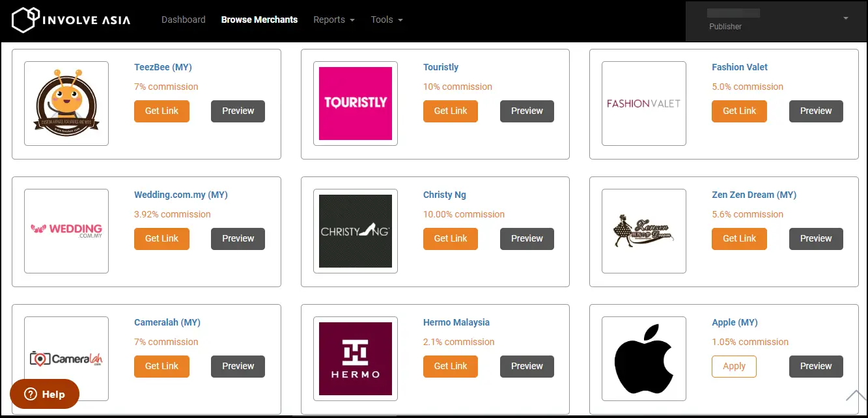Preview the TeezBee (MY) merchant
The width and height of the screenshot is (868, 418).
coord(238,111)
